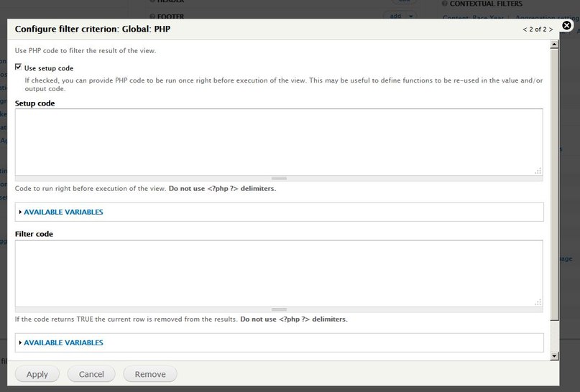
Task: Uncheck the "Use setup code" checkbox
Action: point(19,67)
